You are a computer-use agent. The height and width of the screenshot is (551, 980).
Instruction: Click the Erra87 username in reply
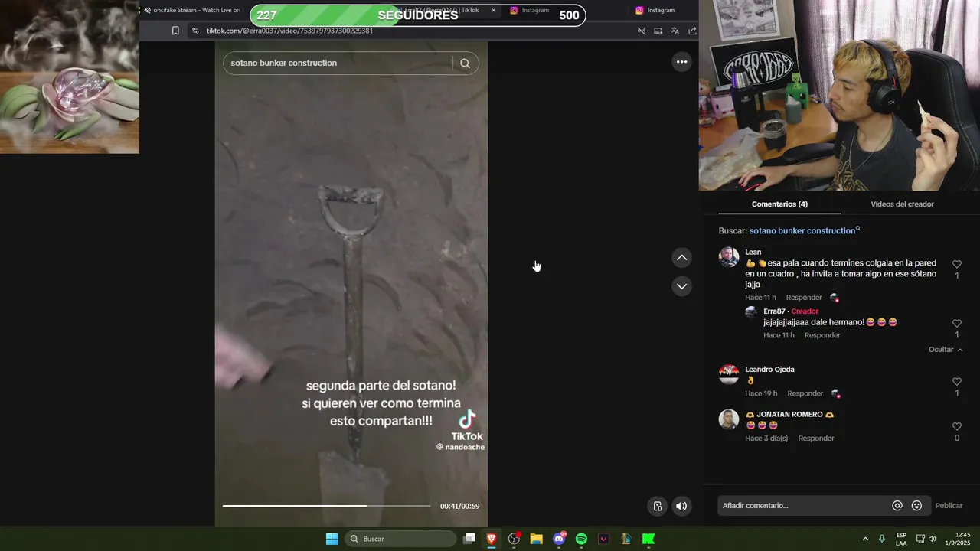coord(775,311)
